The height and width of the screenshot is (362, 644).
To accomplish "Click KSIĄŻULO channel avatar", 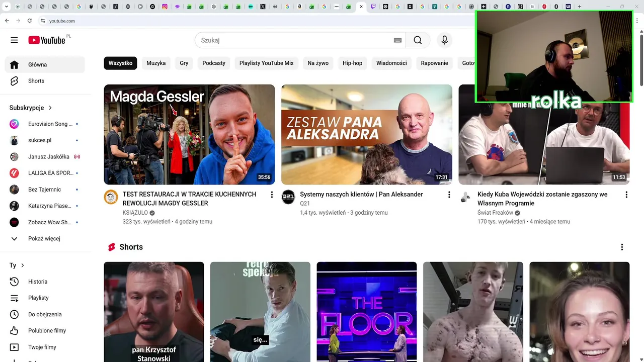I will click(111, 197).
